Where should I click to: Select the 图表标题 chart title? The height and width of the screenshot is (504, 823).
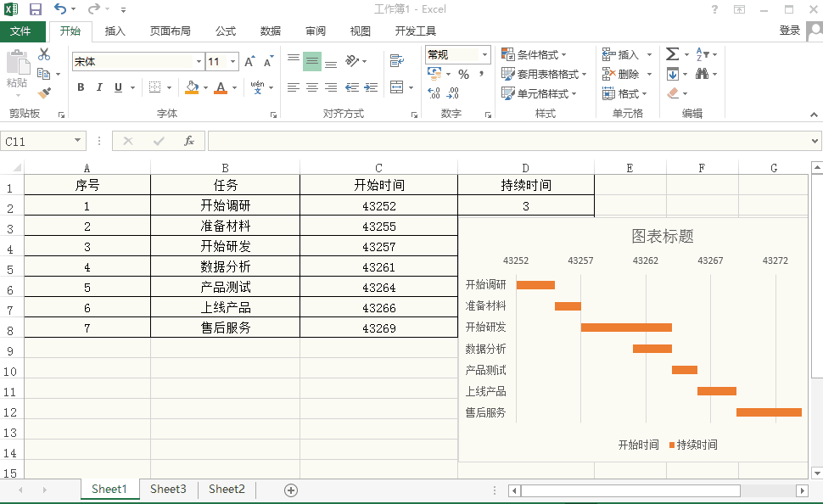coord(663,237)
